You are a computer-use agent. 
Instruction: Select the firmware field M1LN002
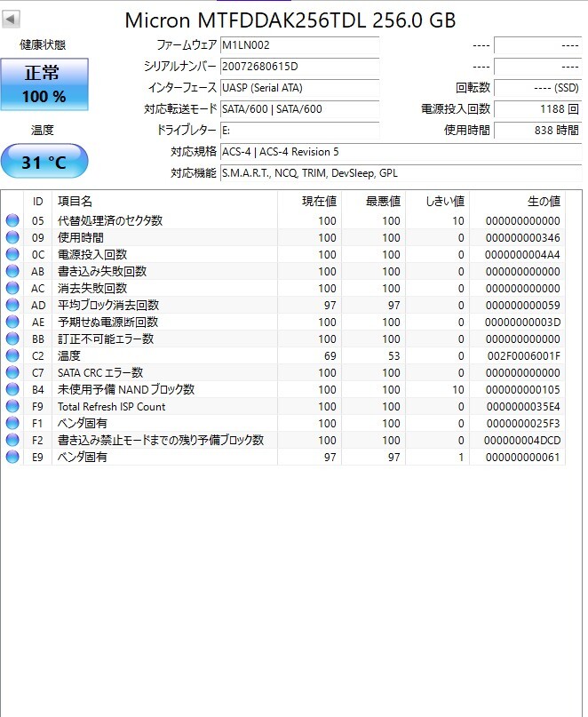[299, 45]
